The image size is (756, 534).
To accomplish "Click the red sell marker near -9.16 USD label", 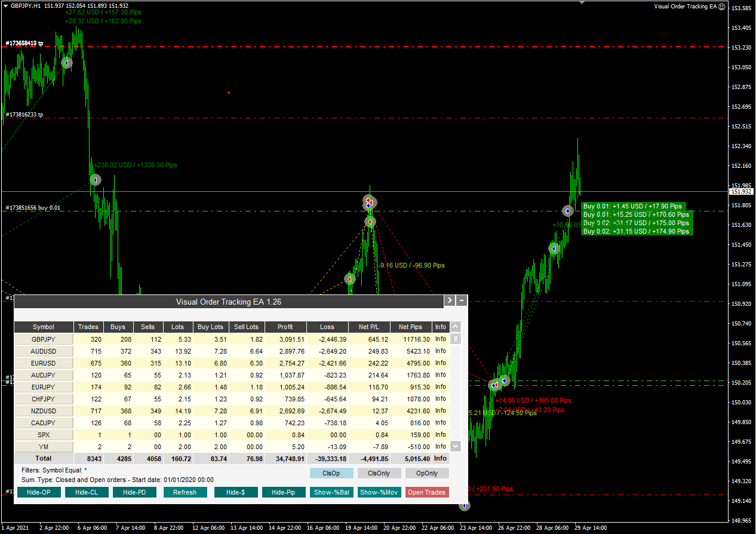I will pos(350,279).
